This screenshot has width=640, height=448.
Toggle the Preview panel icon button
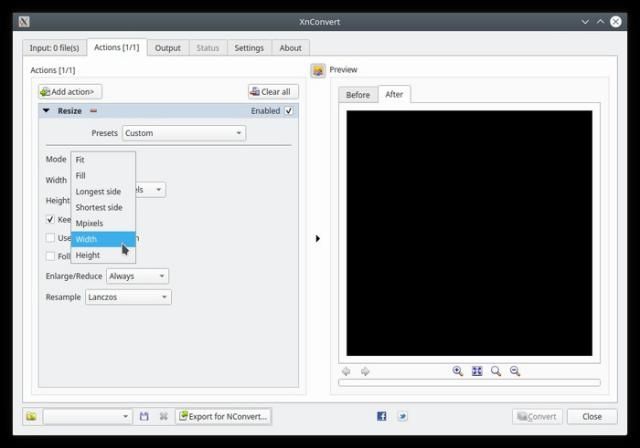[x=318, y=70]
